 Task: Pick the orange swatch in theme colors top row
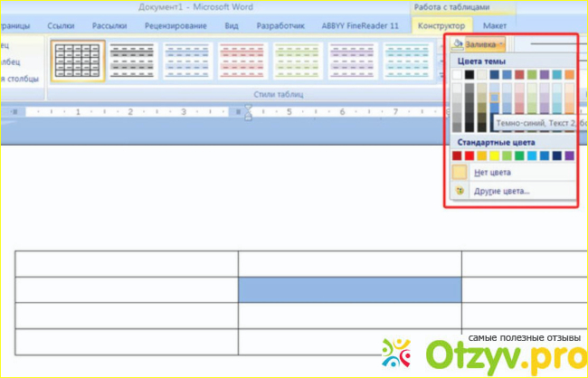coord(569,74)
